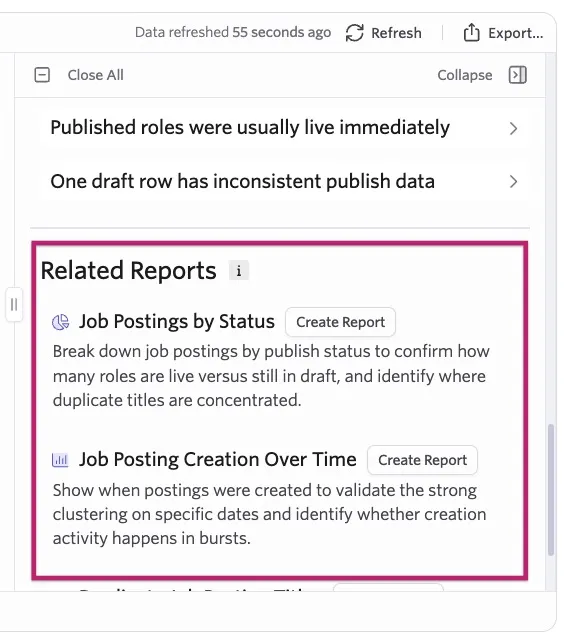Click the Job Postings by Status pie chart icon
Image resolution: width=573 pixels, height=638 pixels.
(61, 322)
